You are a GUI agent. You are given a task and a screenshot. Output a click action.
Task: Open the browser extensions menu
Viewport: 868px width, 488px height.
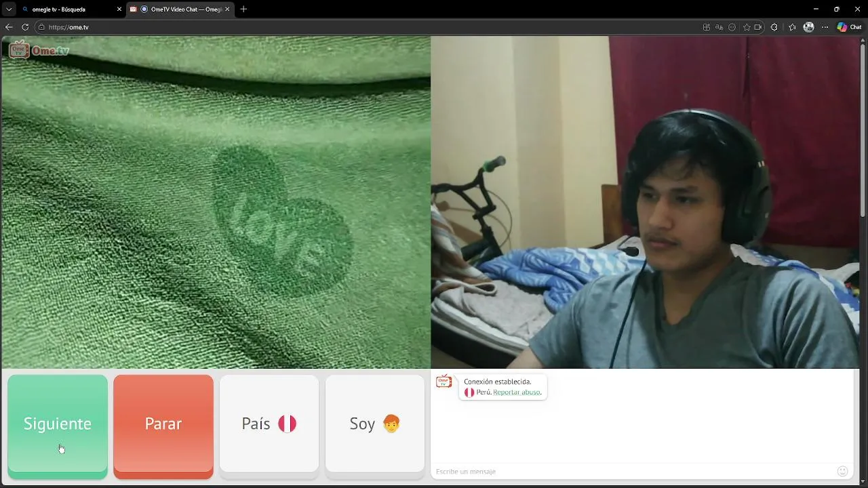tap(774, 27)
